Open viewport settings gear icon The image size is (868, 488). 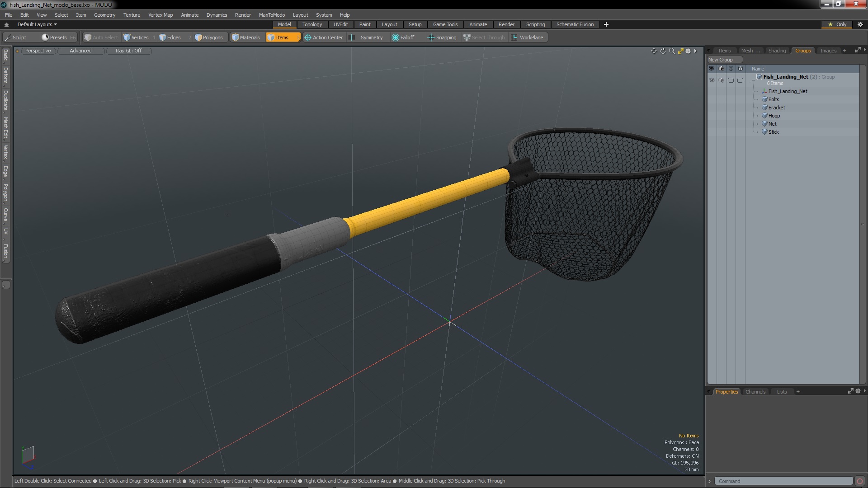pyautogui.click(x=688, y=51)
